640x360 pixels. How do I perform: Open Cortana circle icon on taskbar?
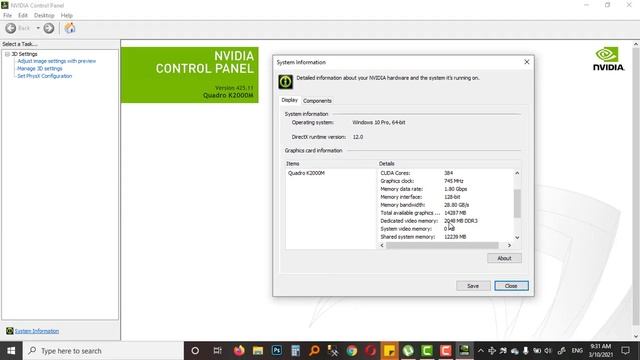[x=195, y=351]
